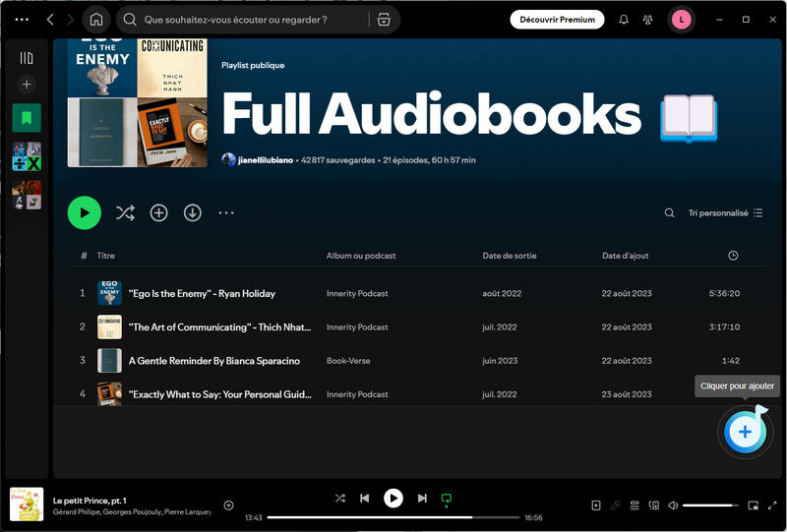Open the 'Tri personnalisé' sort dropdown
Viewport: 787px width, 532px height.
[725, 212]
